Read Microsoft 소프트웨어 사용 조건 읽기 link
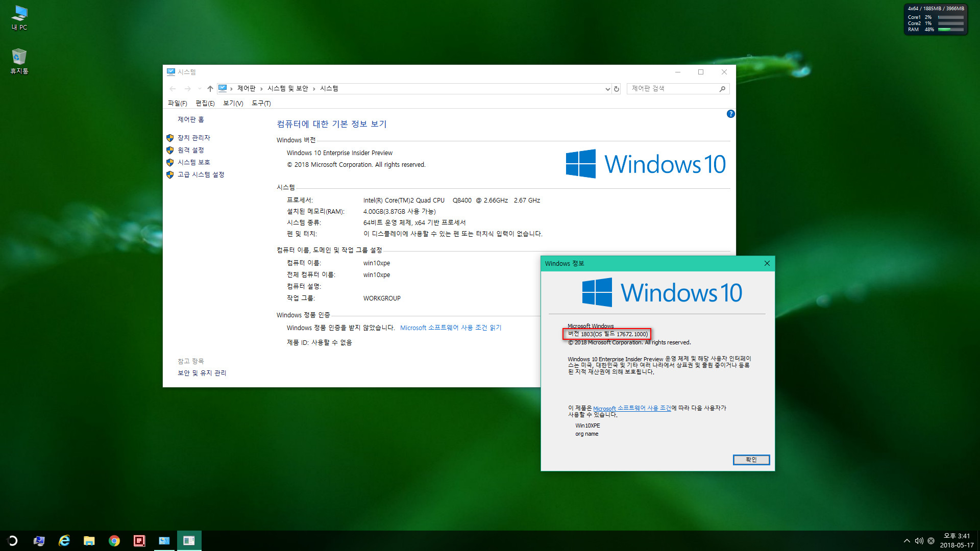Image resolution: width=980 pixels, height=551 pixels. pos(451,328)
